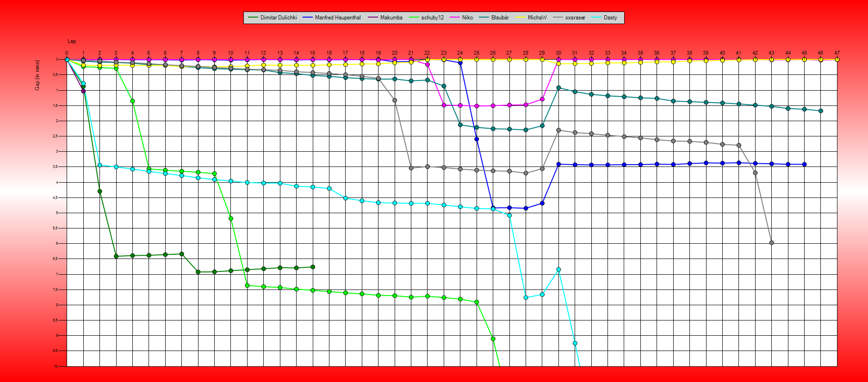868x382 pixels.
Task: Select schuby12's data point at lap 11
Action: point(247,285)
